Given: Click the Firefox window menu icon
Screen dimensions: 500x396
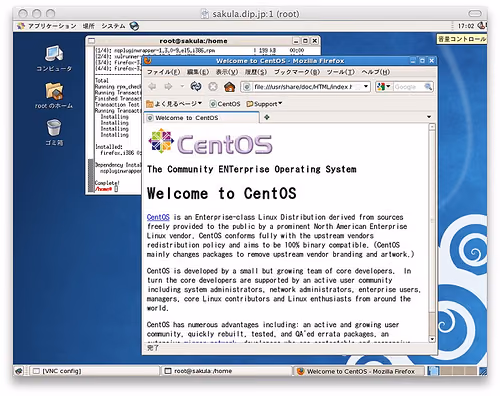Looking at the screenshot, I should coord(148,61).
